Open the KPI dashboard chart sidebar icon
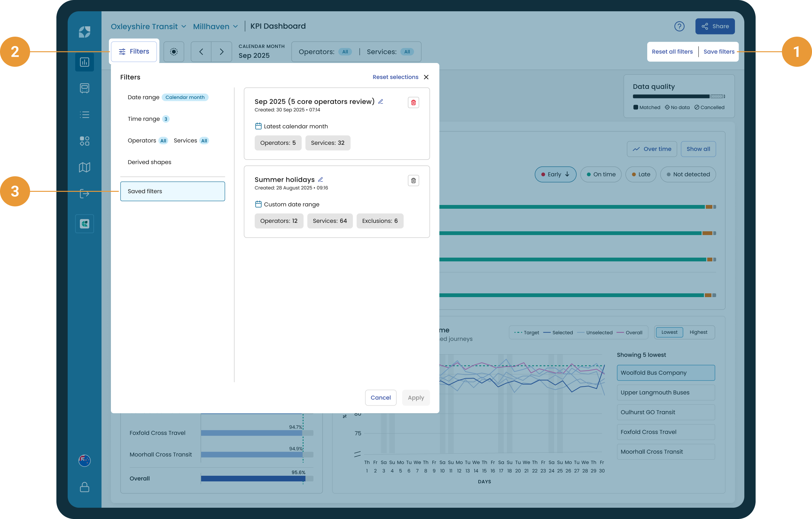 (84, 62)
